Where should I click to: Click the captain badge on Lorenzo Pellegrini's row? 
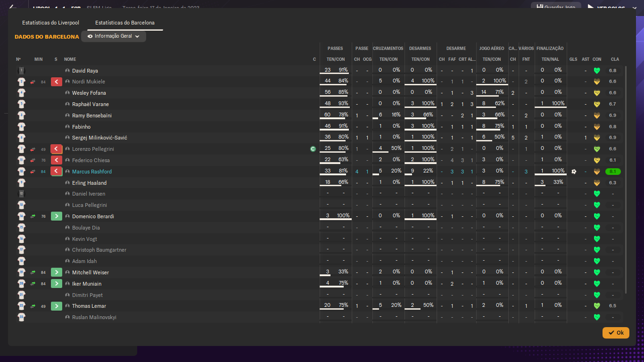click(x=313, y=149)
